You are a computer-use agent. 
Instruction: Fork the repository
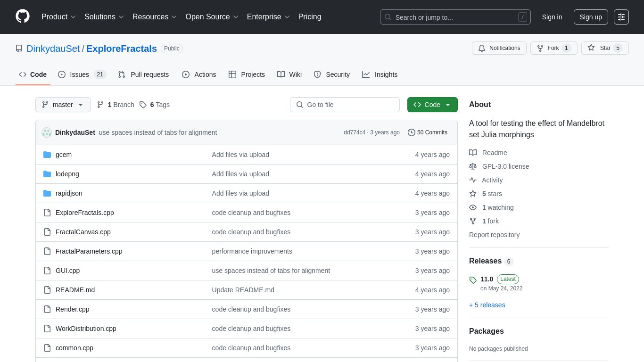point(553,48)
